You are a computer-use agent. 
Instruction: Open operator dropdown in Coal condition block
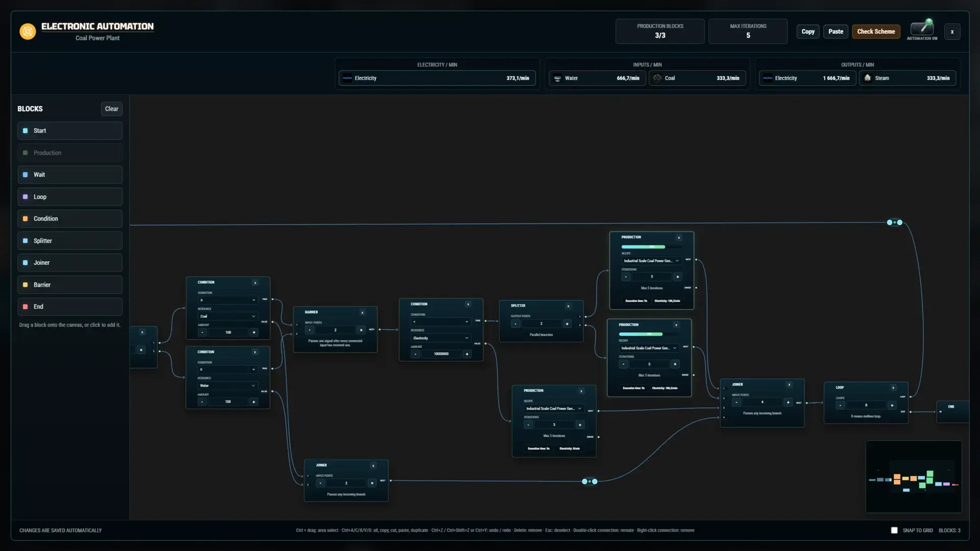[227, 300]
